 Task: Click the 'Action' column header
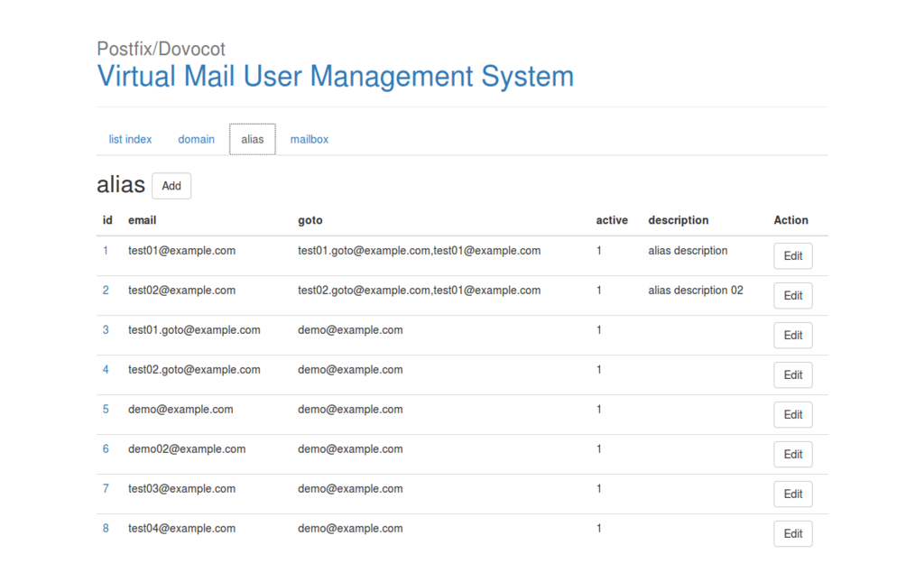tap(790, 220)
